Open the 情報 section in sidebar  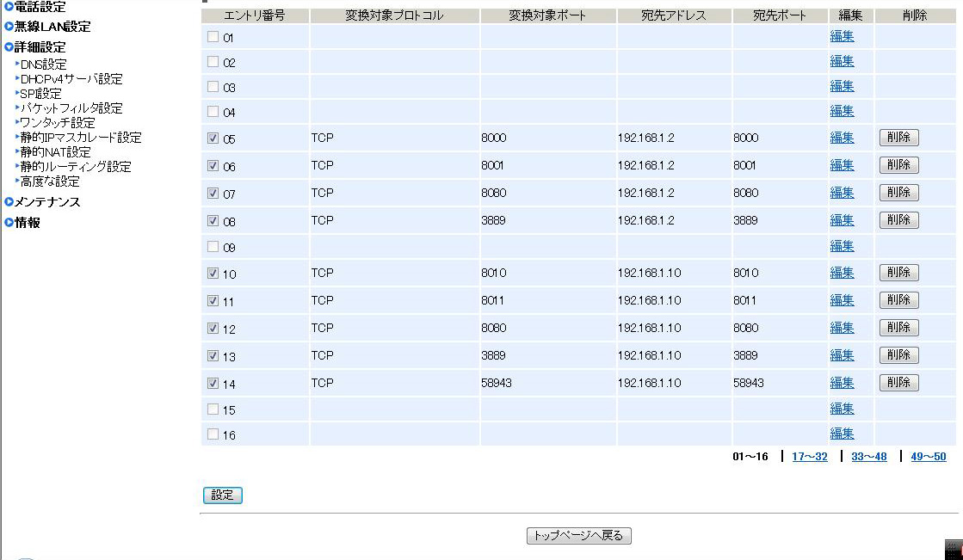(28, 223)
